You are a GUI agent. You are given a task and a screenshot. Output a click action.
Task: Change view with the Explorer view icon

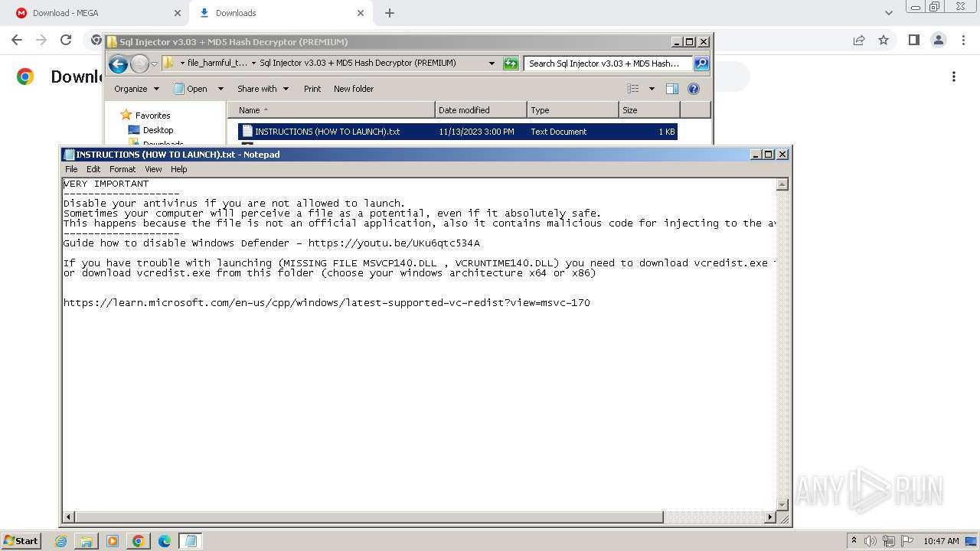[x=632, y=89]
